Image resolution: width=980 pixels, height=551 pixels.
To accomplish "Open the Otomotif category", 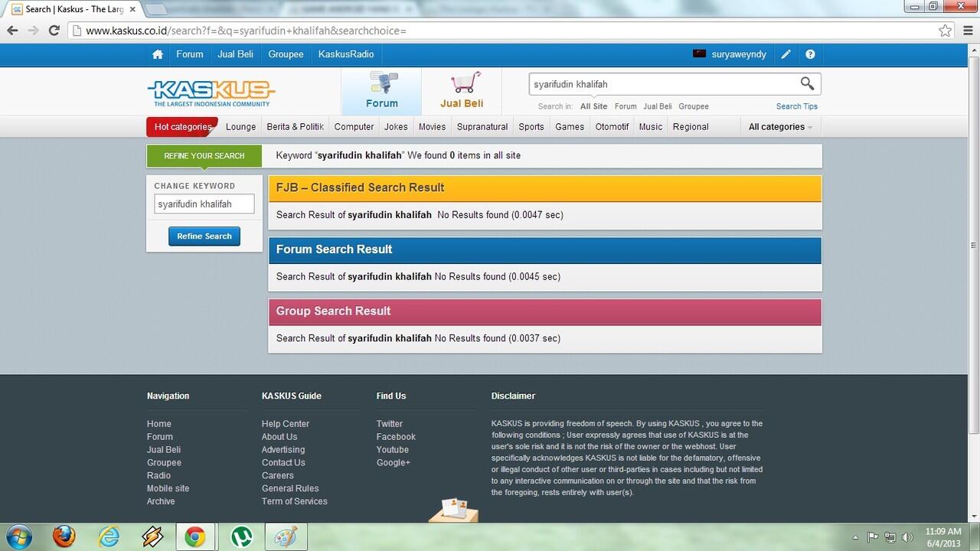I will click(x=612, y=127).
